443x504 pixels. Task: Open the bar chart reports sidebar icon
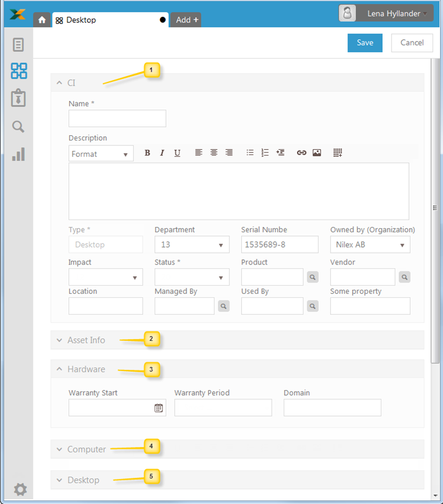[19, 154]
